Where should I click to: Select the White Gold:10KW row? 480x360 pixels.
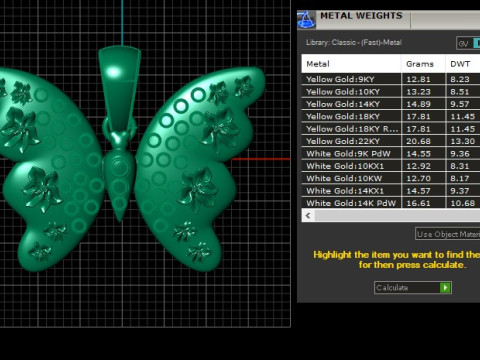tap(391, 178)
